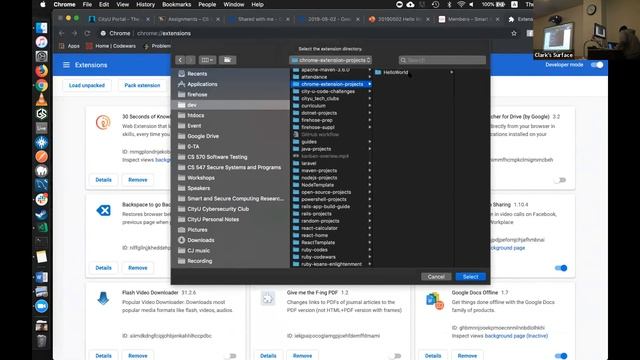Click the Select button in dialog

coord(471,277)
